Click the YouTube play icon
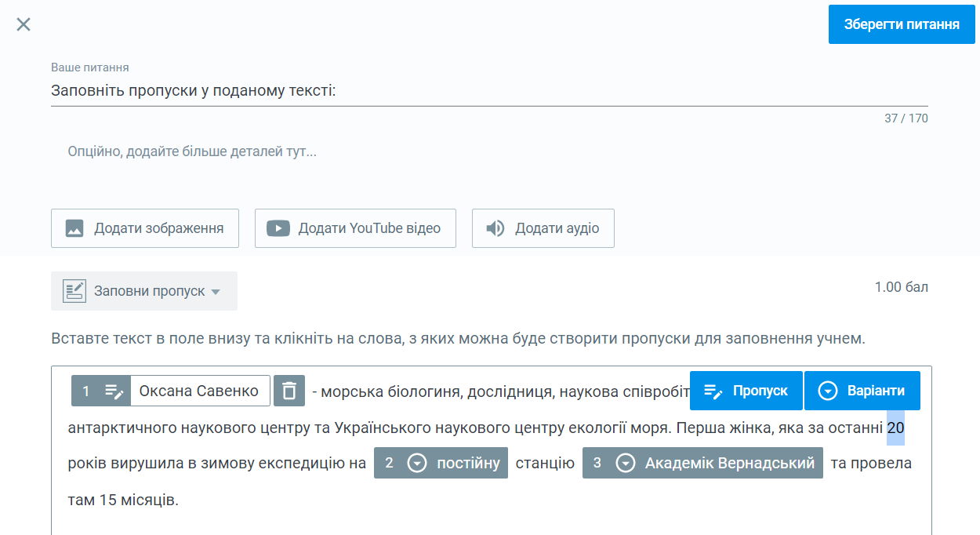Viewport: 980px width, 535px height. pos(279,227)
